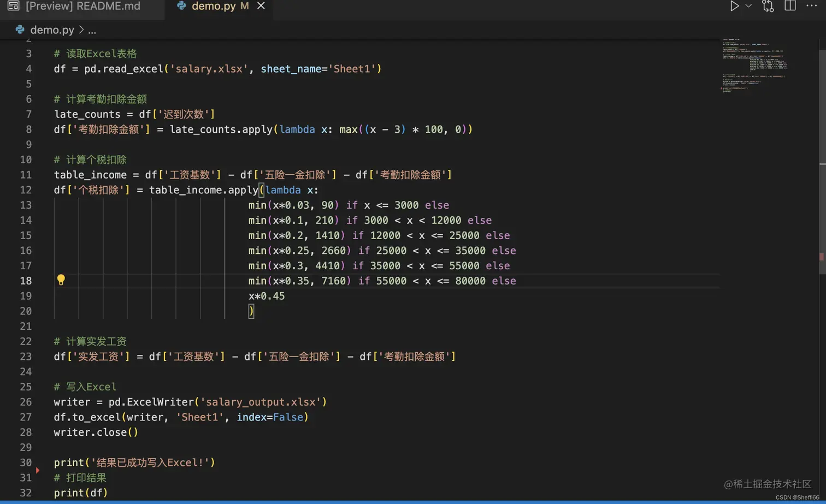Place cursor on 'salary.xlsx' string
Screen dimensions: 826x504
point(209,69)
